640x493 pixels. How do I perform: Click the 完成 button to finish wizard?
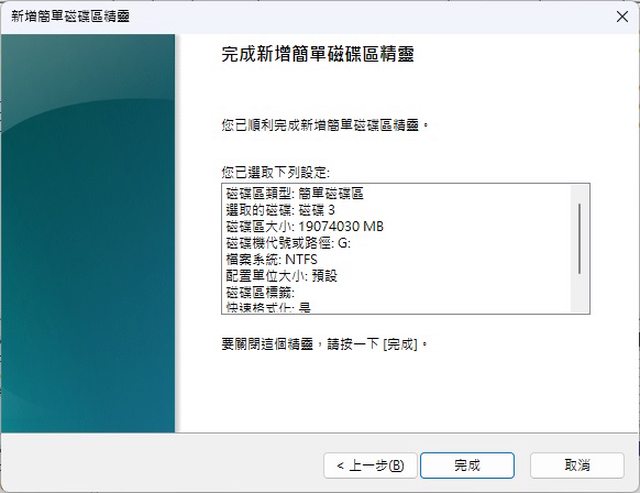[467, 465]
